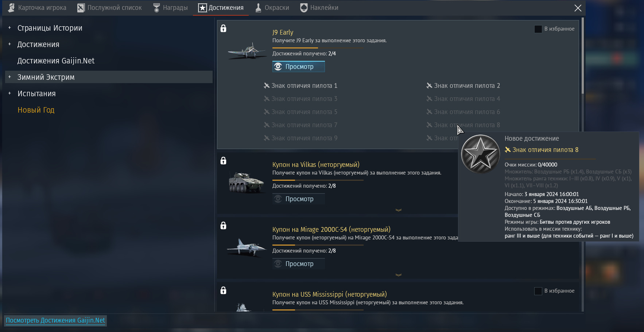Image resolution: width=644 pixels, height=332 pixels.
Task: Click Знак отличия пилота 1
Action: coord(304,86)
